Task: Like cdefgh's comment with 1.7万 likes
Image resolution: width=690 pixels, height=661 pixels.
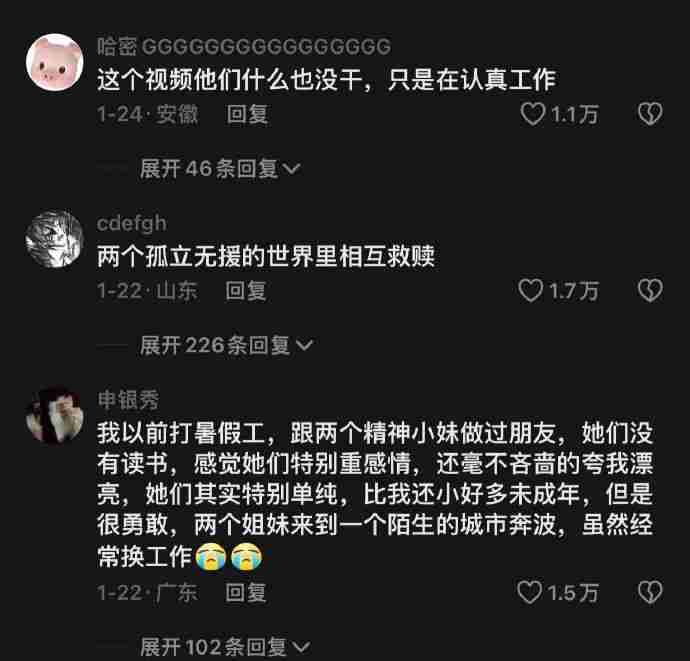Action: point(531,291)
